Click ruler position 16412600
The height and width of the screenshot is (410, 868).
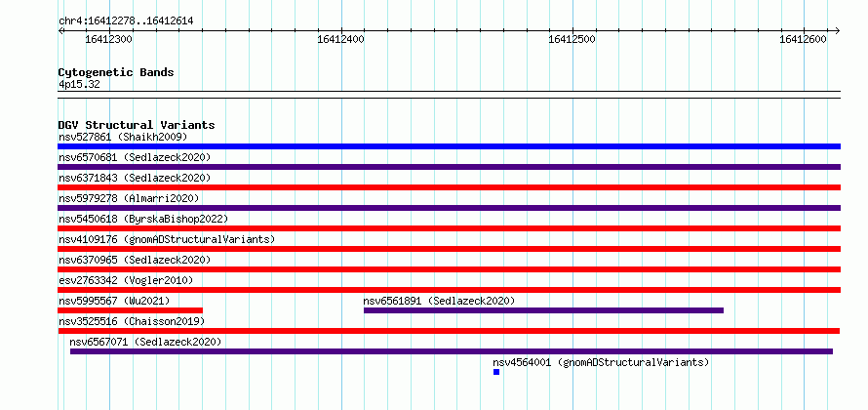pos(804,39)
